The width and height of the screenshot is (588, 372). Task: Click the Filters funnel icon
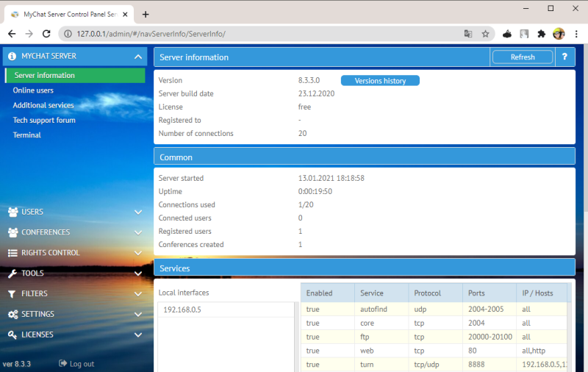pos(12,294)
